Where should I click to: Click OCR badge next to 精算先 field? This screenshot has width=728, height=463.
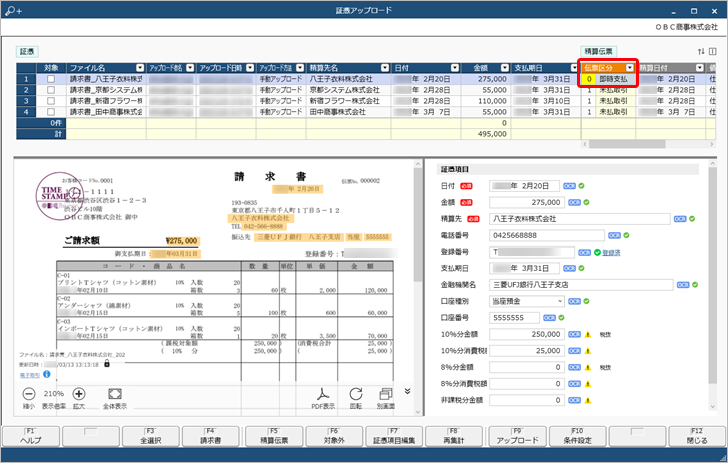[680, 219]
